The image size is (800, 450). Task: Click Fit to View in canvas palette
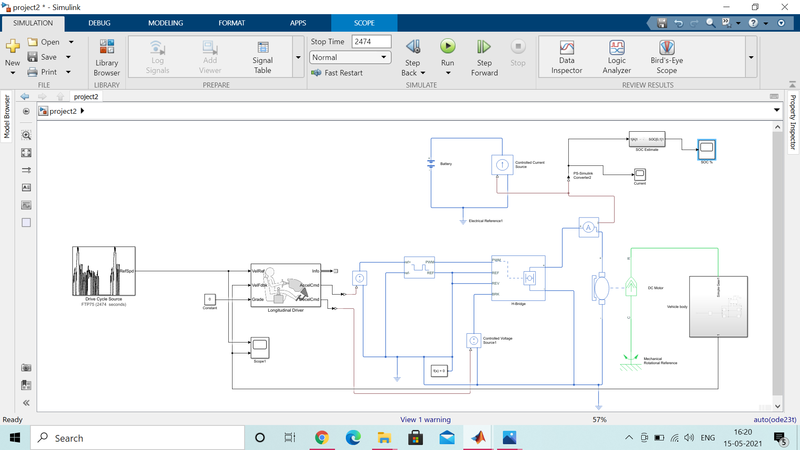pos(27,153)
